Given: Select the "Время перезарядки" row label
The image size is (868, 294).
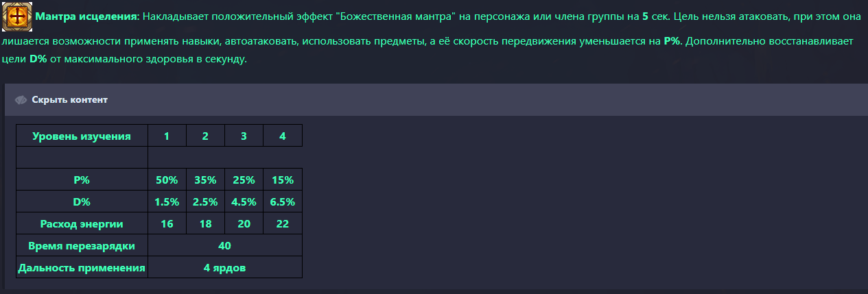Looking at the screenshot, I should (x=82, y=245).
